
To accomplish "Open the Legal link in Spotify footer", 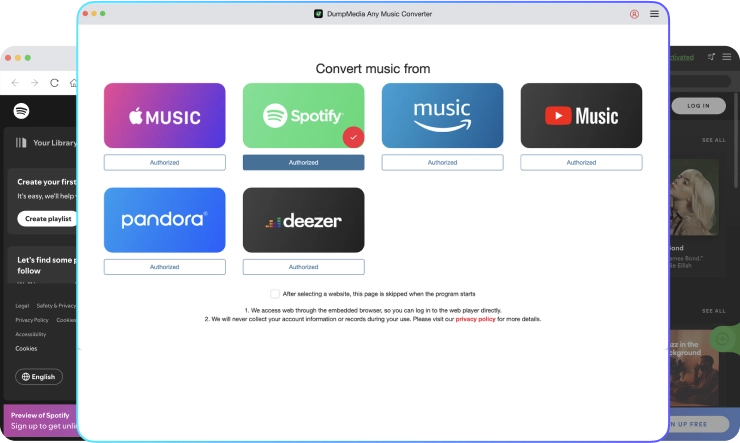I will pyautogui.click(x=22, y=306).
